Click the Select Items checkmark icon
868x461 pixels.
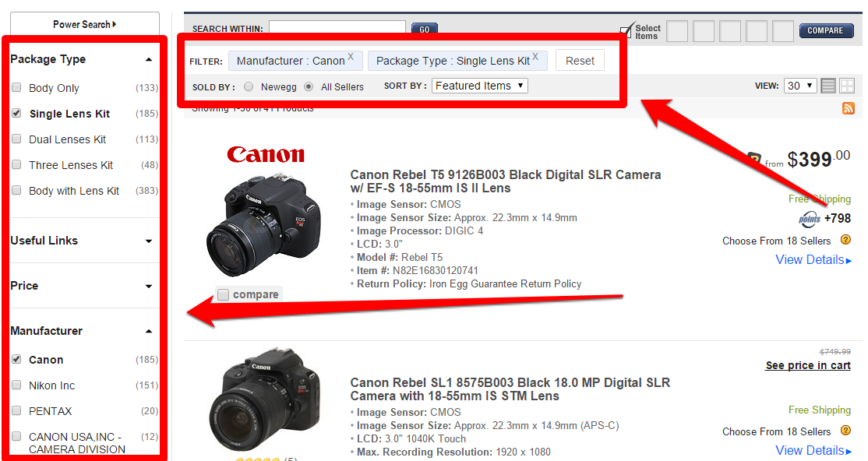tap(626, 30)
